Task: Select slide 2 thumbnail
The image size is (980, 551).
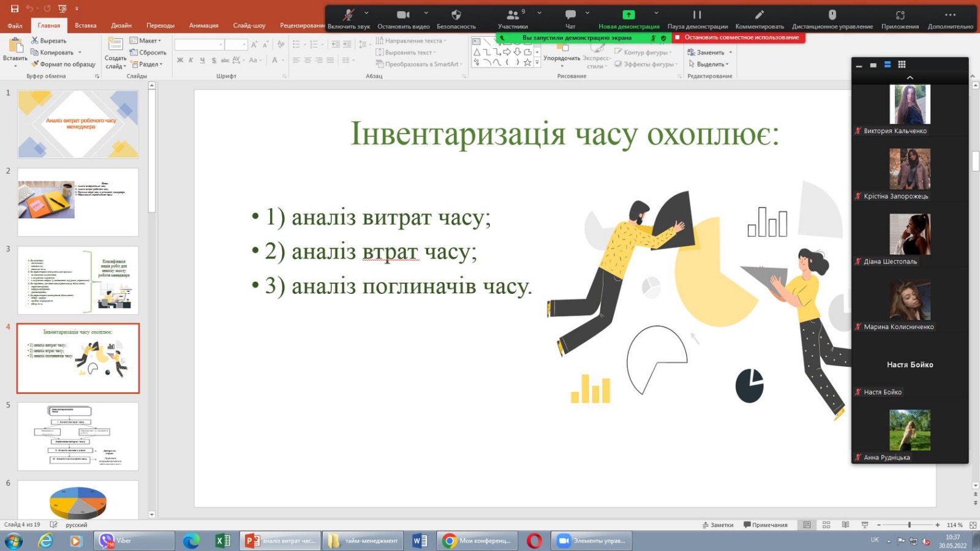Action: (x=78, y=201)
